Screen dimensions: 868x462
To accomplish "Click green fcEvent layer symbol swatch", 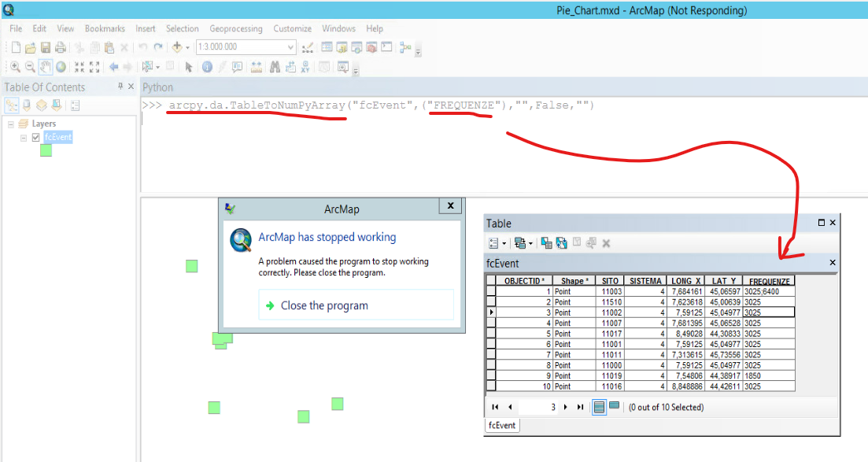I will pyautogui.click(x=46, y=150).
